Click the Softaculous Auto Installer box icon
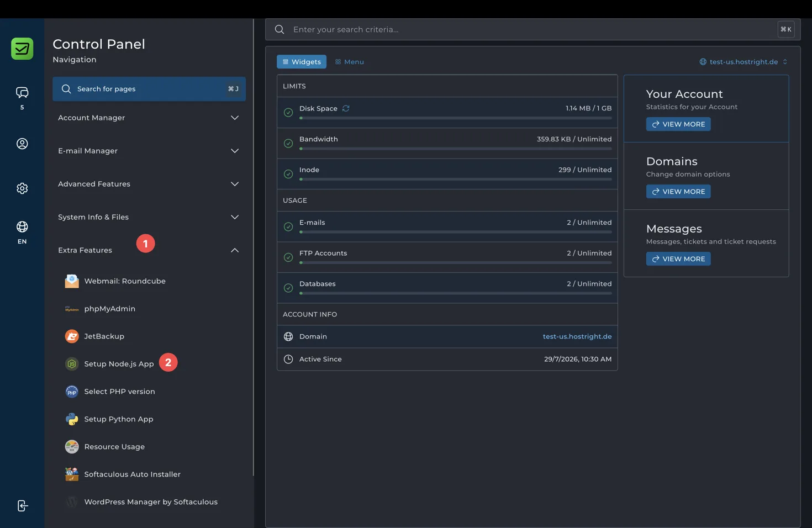Image resolution: width=812 pixels, height=528 pixels. pos(72,474)
